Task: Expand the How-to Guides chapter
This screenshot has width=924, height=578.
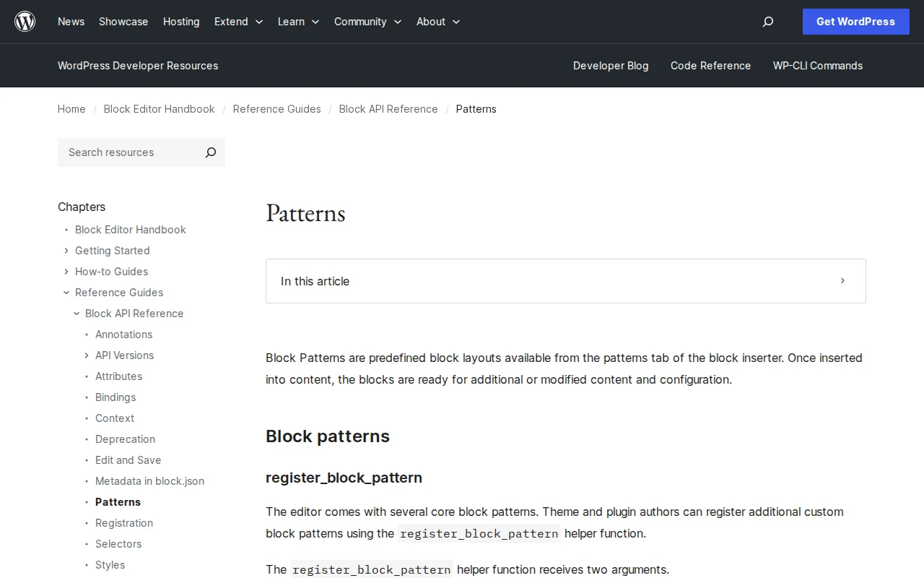Action: coord(66,272)
